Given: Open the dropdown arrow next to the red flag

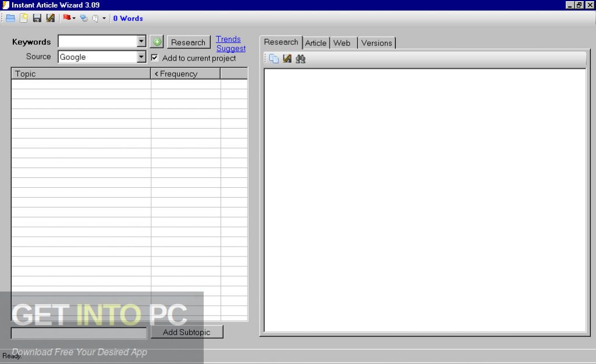Looking at the screenshot, I should (x=74, y=18).
